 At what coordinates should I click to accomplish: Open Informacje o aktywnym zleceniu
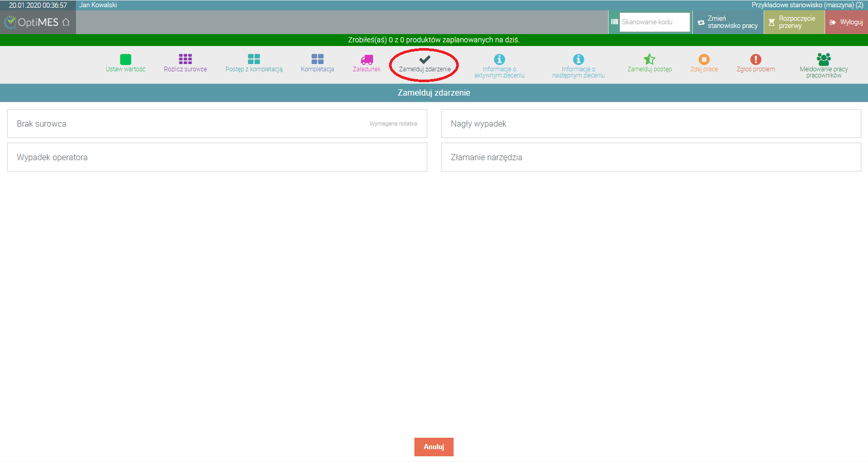pyautogui.click(x=500, y=59)
